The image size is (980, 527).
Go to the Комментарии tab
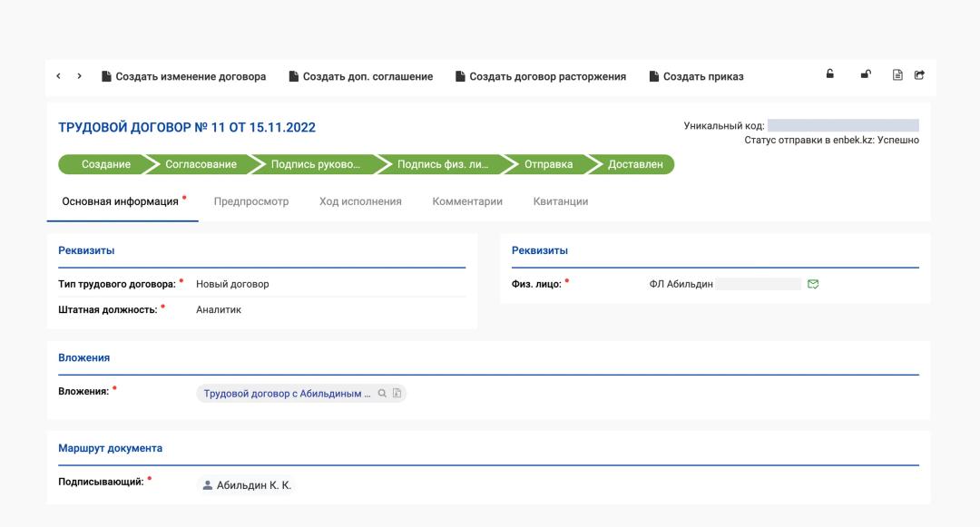[x=467, y=201]
